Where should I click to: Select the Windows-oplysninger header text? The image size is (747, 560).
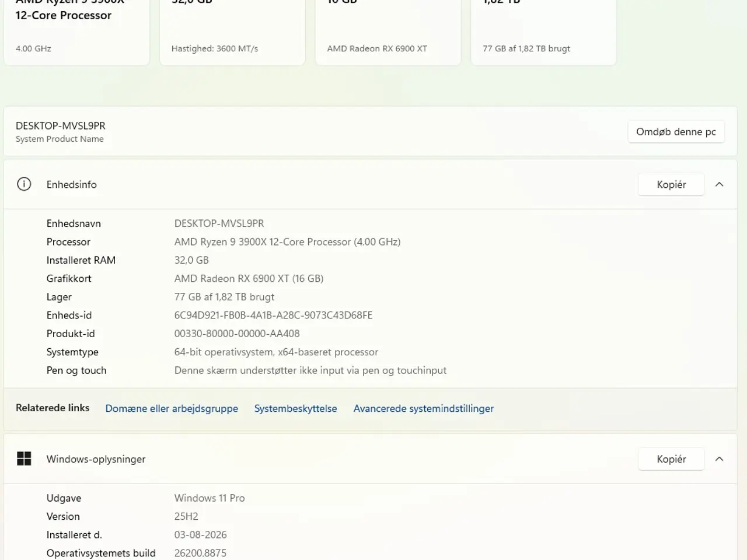click(96, 459)
